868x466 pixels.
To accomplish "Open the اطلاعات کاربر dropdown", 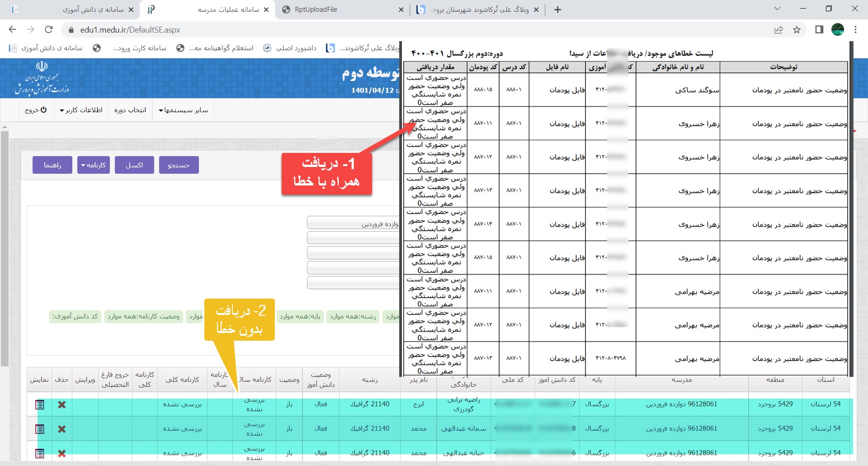I will point(81,110).
